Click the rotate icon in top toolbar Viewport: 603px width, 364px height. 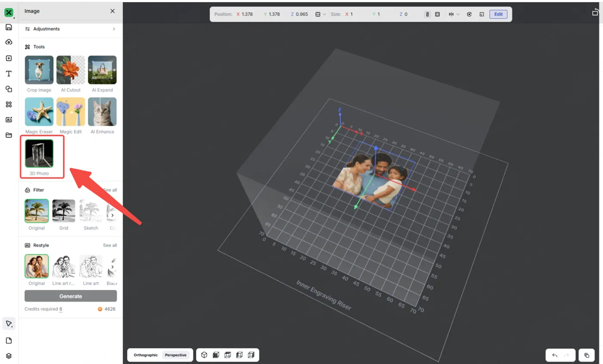pyautogui.click(x=469, y=14)
